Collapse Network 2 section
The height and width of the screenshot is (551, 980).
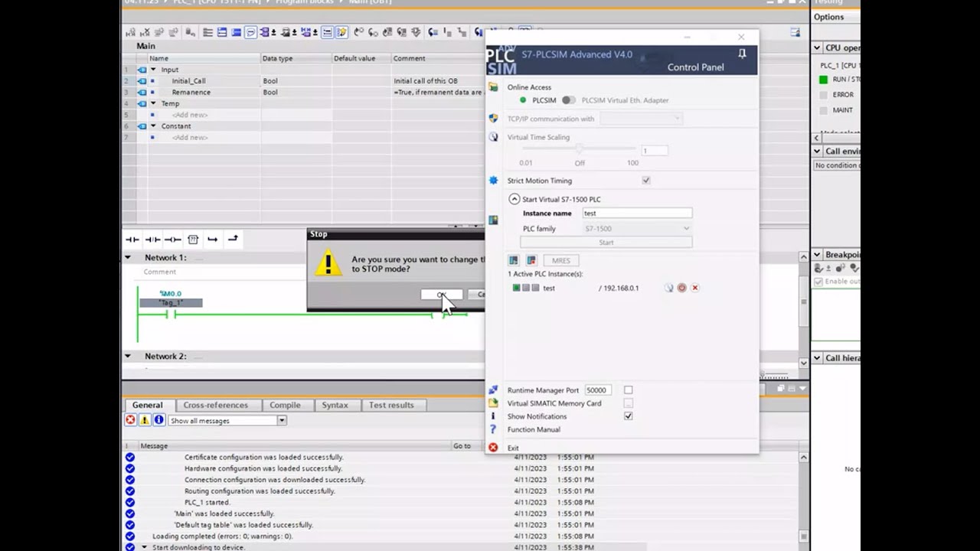[128, 356]
